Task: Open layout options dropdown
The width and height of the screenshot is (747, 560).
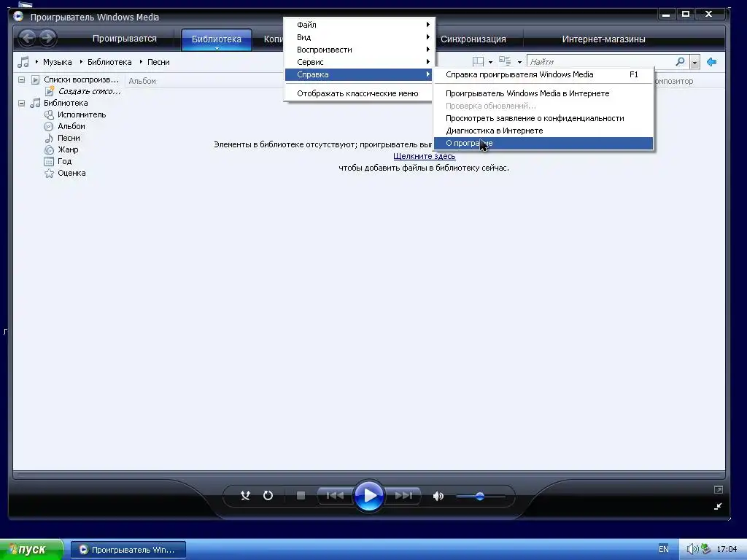Action: [490, 62]
